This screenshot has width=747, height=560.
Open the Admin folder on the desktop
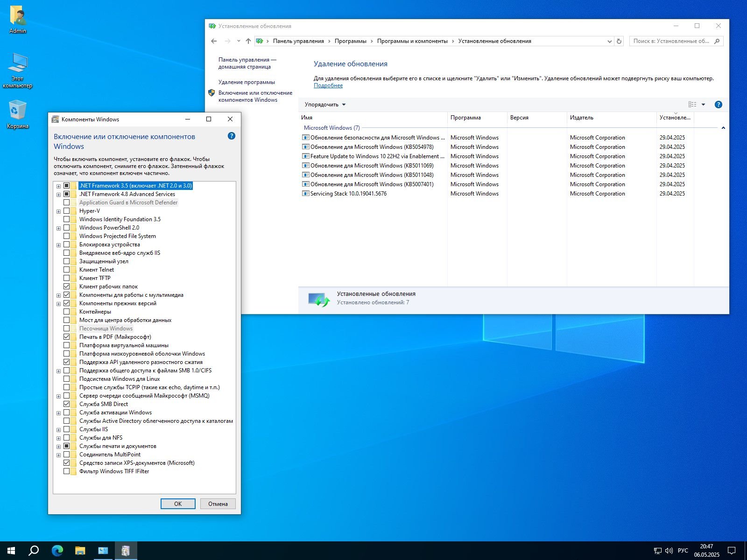click(x=18, y=20)
